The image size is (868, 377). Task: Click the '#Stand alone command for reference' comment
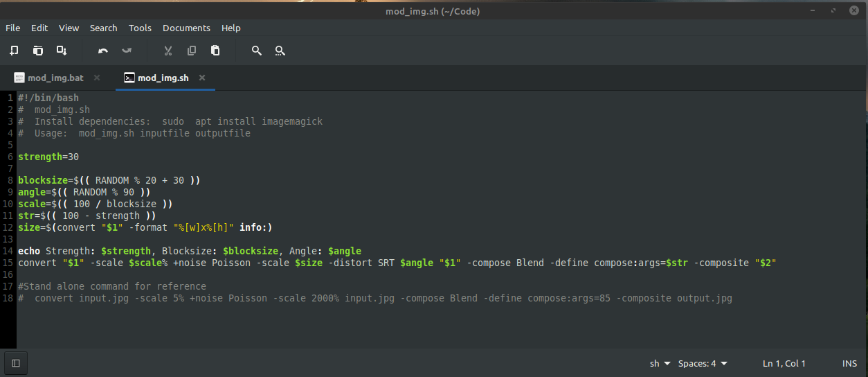click(x=112, y=286)
